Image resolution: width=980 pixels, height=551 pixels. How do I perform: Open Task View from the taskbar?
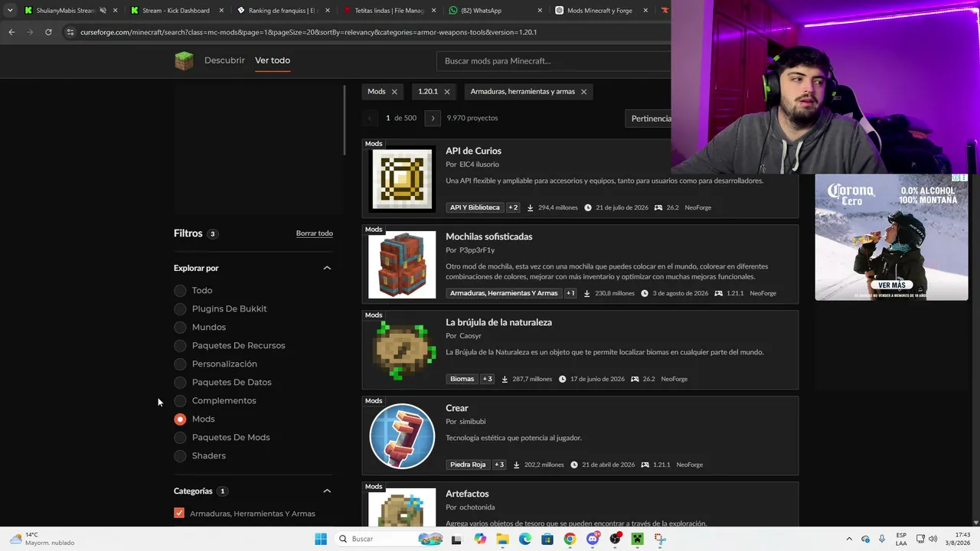pos(456,539)
